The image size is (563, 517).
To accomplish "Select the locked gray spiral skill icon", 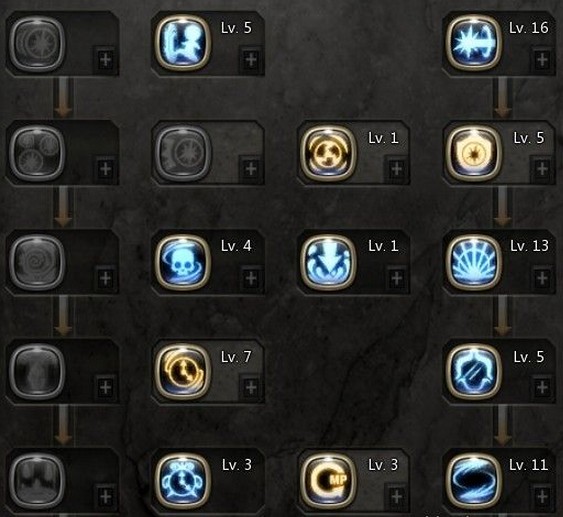I will pyautogui.click(x=37, y=262).
